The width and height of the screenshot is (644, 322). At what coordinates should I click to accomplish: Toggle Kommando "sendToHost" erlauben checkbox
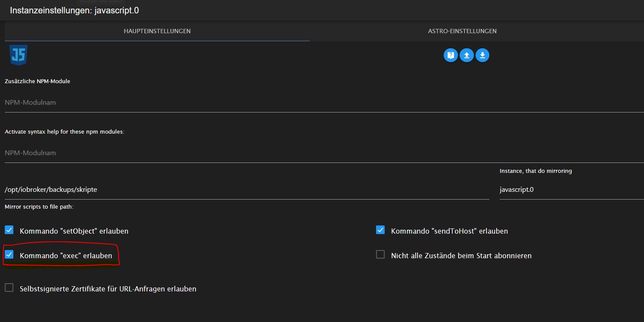click(380, 230)
